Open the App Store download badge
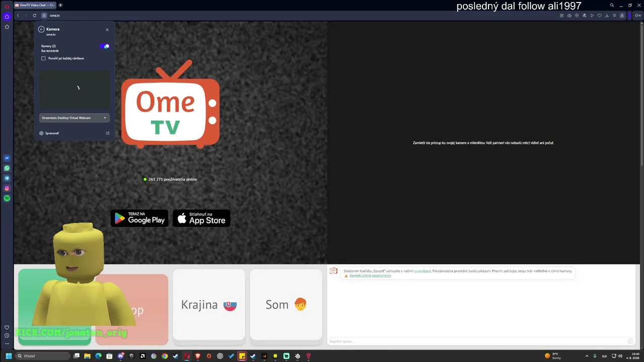This screenshot has height=362, width=644. pyautogui.click(x=202, y=218)
